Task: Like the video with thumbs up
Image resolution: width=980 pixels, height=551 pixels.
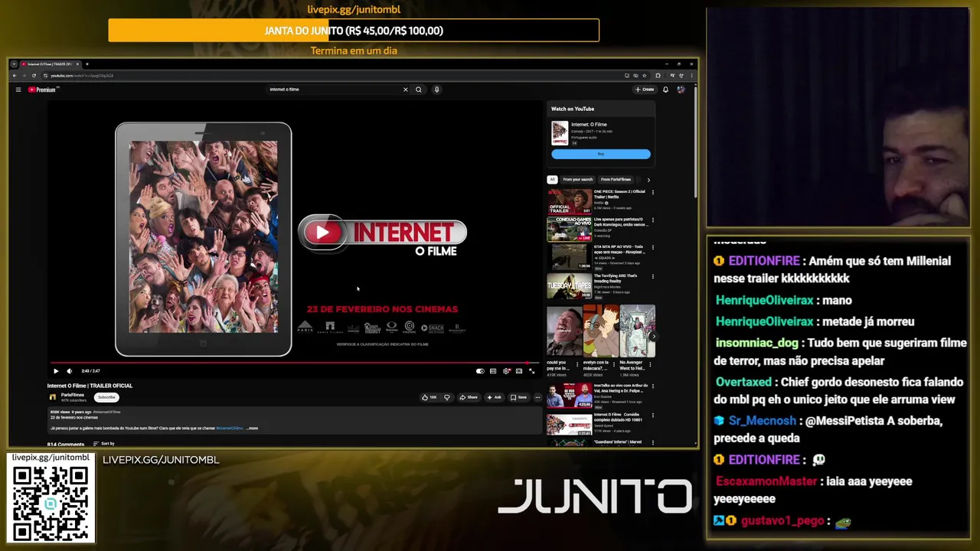Action: click(x=429, y=397)
